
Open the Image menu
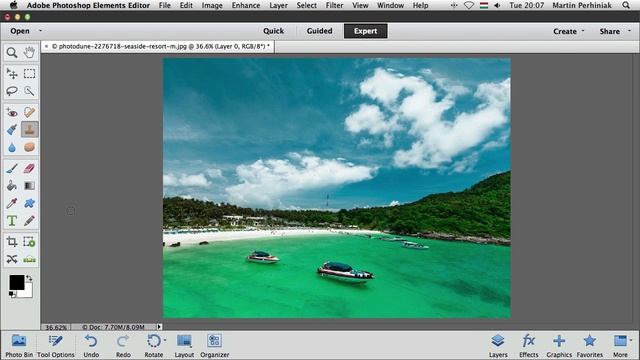[x=212, y=5]
